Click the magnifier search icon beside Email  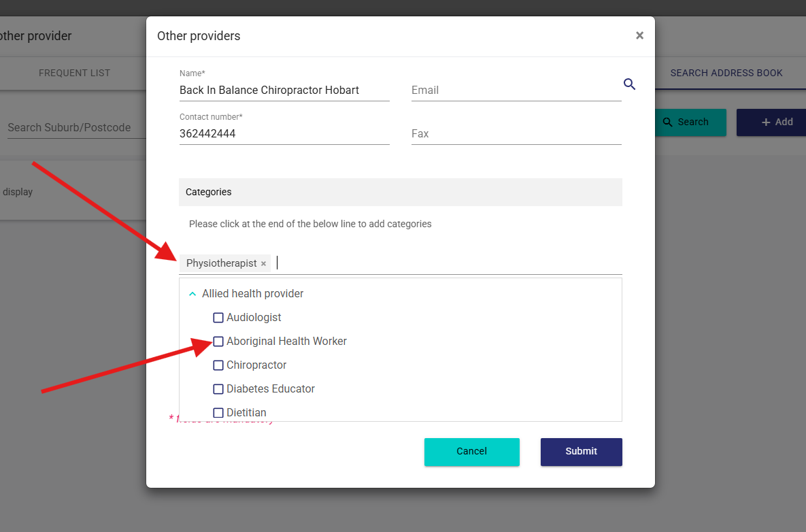tap(629, 84)
